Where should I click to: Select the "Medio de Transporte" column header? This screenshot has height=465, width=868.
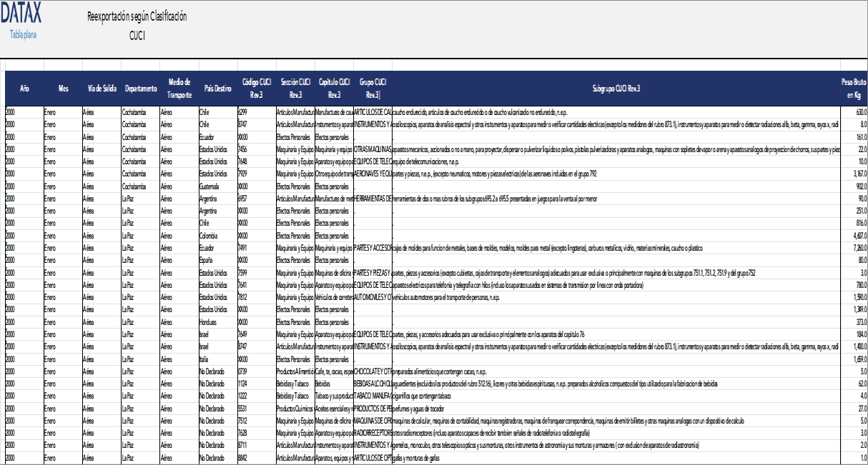pyautogui.click(x=179, y=88)
